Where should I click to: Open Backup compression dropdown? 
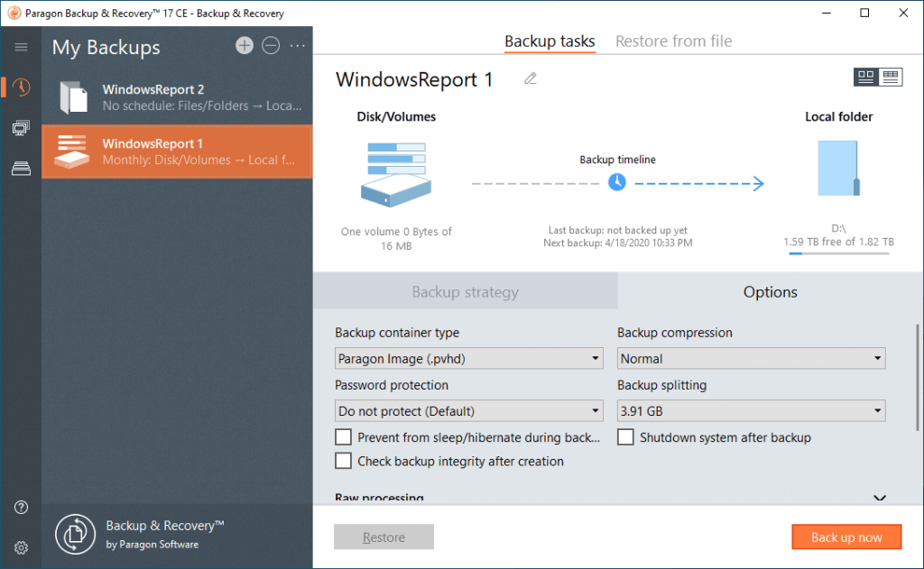click(752, 358)
